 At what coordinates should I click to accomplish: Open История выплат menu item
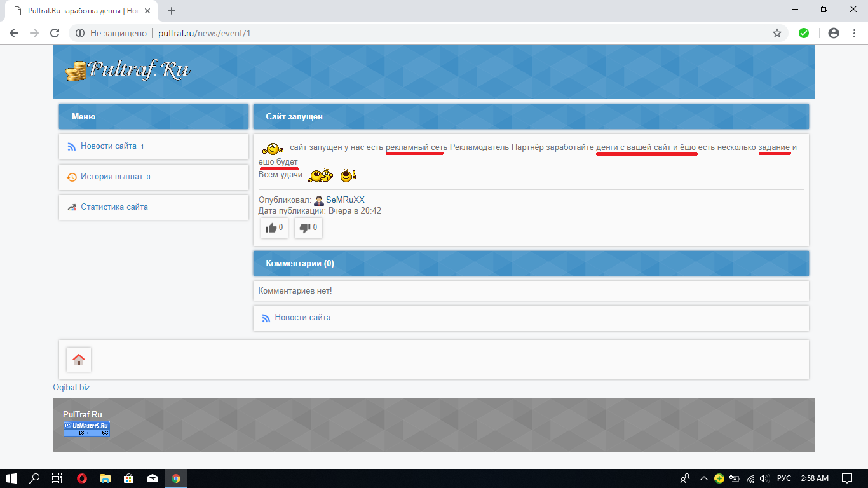pos(111,177)
